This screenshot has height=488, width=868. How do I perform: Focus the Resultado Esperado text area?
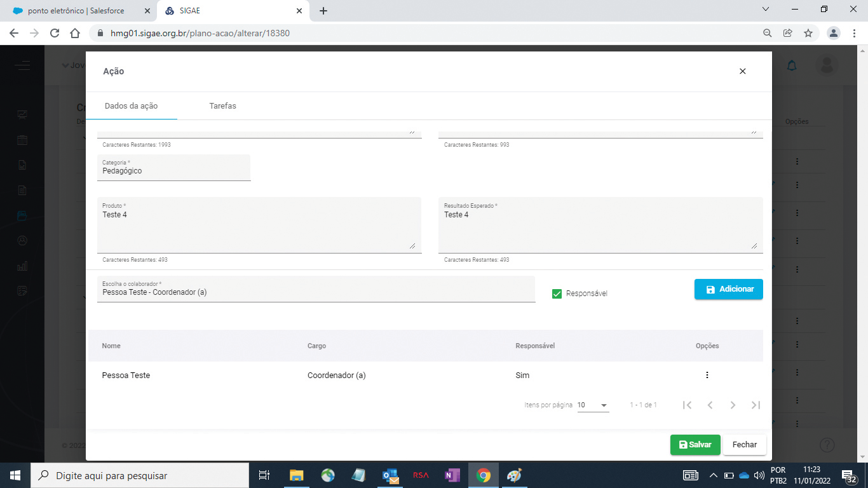pyautogui.click(x=600, y=225)
